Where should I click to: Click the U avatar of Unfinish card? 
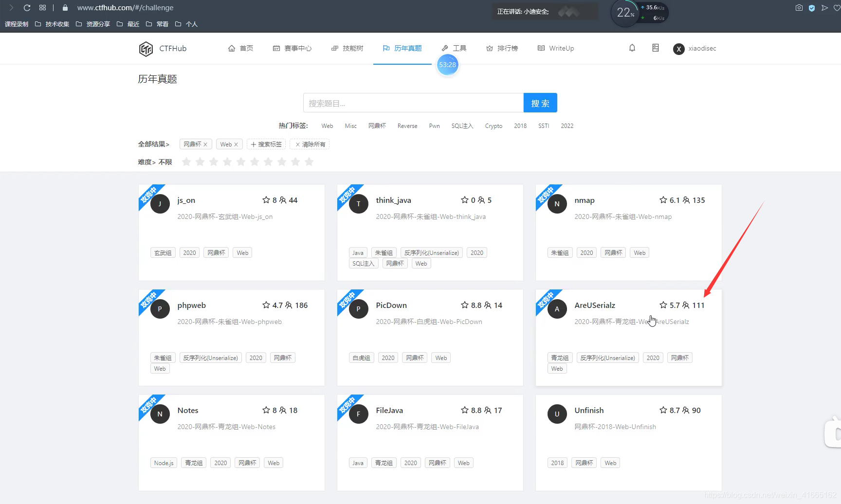tap(557, 414)
